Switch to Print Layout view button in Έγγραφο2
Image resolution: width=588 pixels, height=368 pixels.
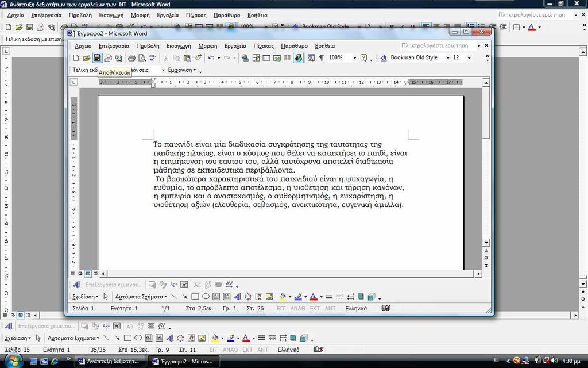88,274
